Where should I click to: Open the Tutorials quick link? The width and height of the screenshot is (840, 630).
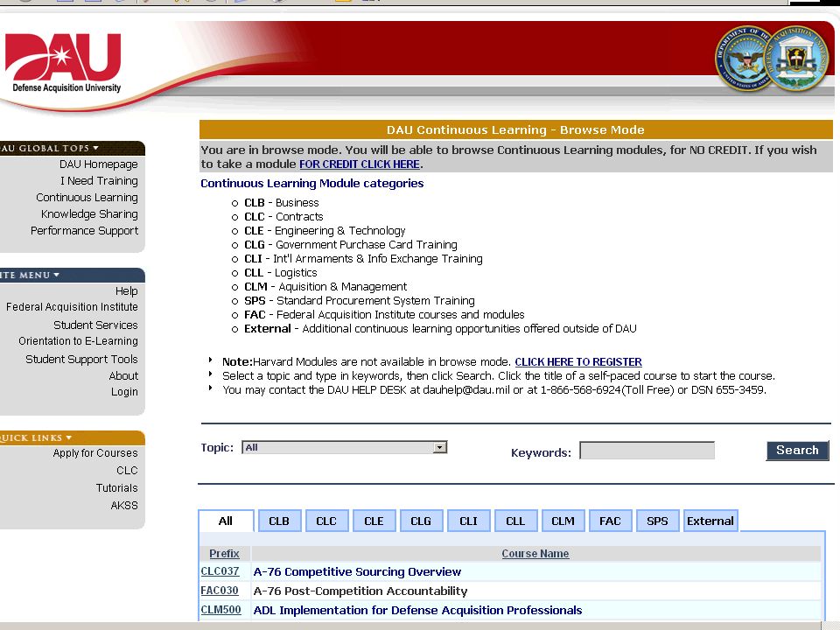tap(116, 488)
